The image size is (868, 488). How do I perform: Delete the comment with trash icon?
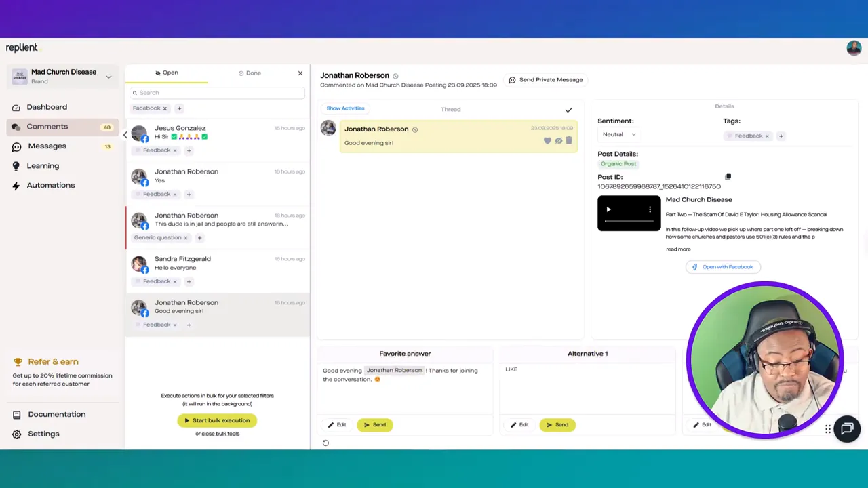[569, 141]
